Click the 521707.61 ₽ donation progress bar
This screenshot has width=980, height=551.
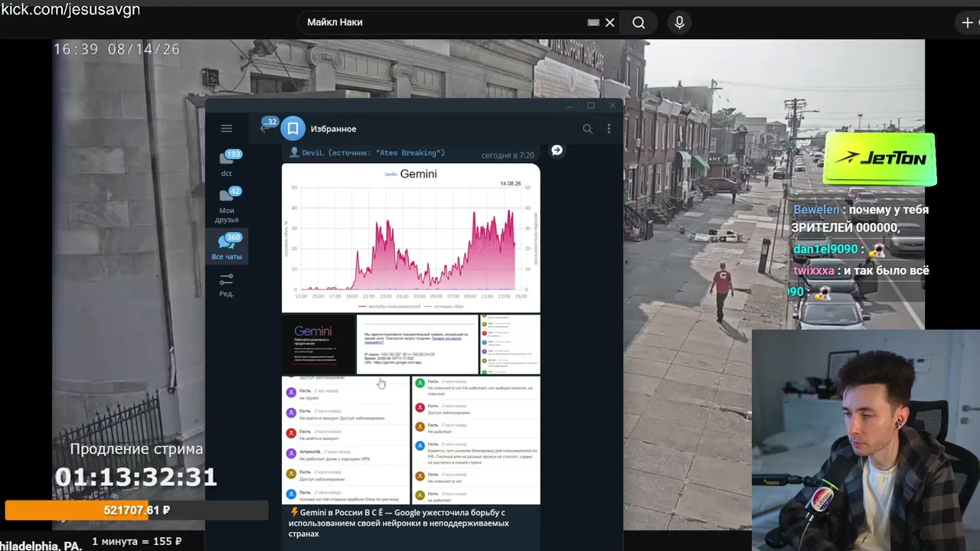[136, 510]
